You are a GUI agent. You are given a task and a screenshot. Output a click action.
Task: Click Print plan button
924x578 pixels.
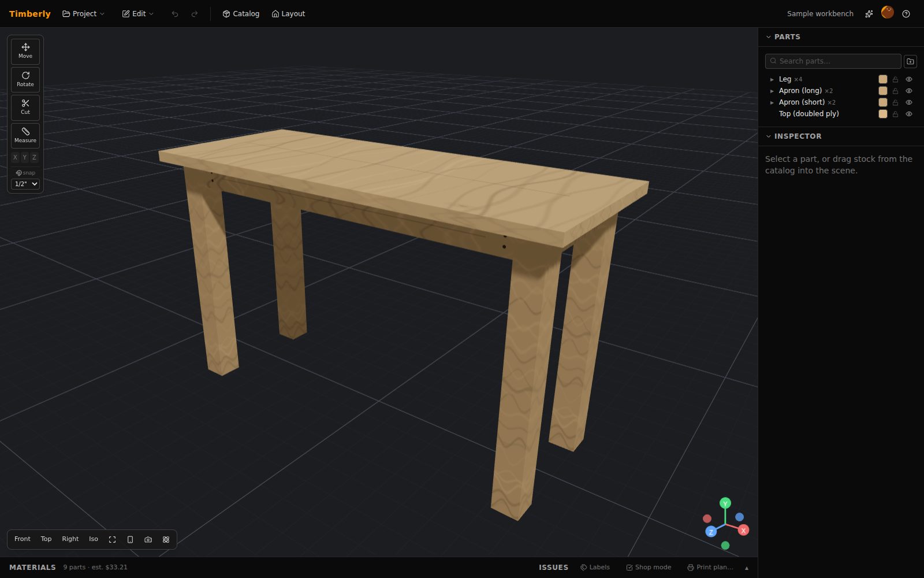pyautogui.click(x=710, y=568)
